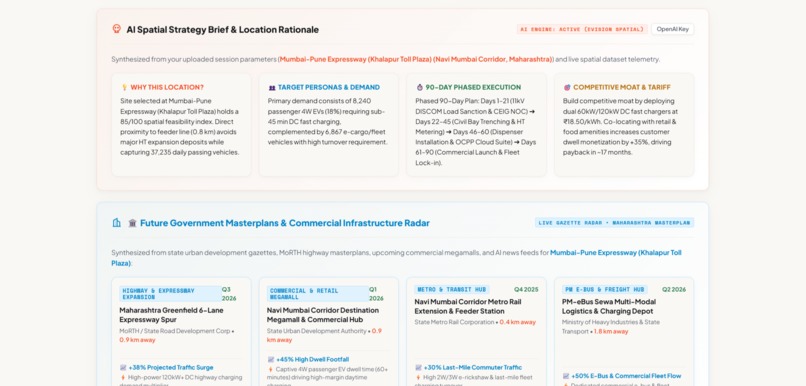The width and height of the screenshot is (806, 386).
Task: Click the MoRTH / State Road Development Corp text
Action: pos(175,331)
